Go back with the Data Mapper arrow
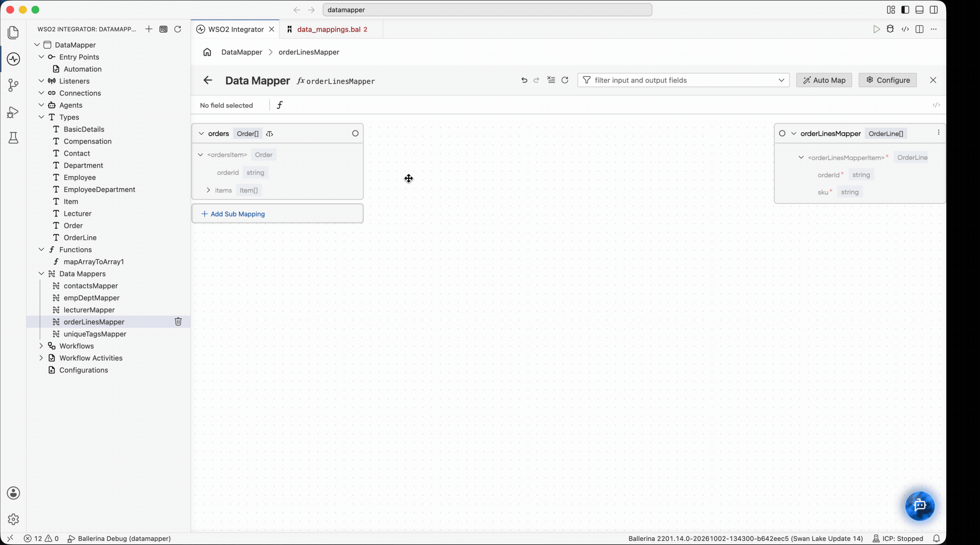This screenshot has height=545, width=980. [208, 80]
